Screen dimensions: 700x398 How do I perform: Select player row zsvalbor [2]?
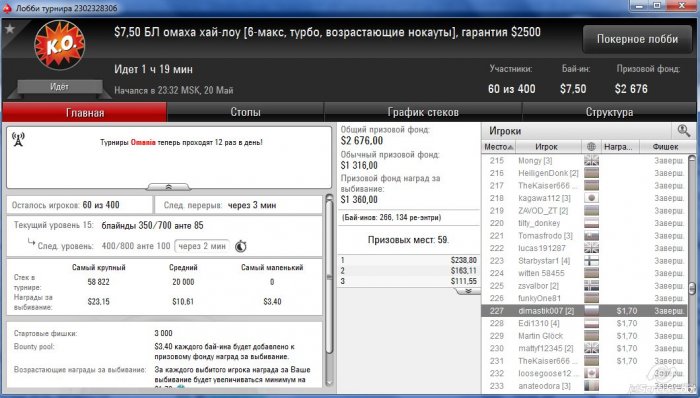(x=584, y=286)
